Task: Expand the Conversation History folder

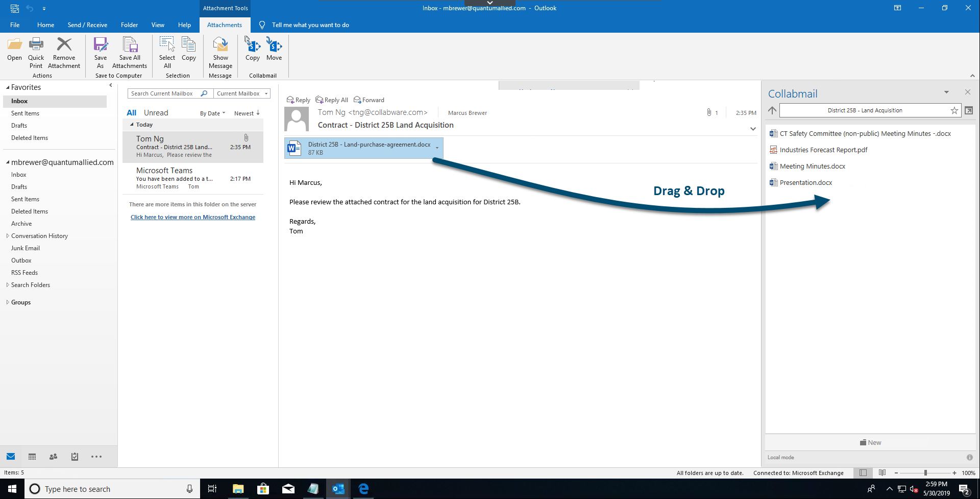Action: pyautogui.click(x=7, y=235)
